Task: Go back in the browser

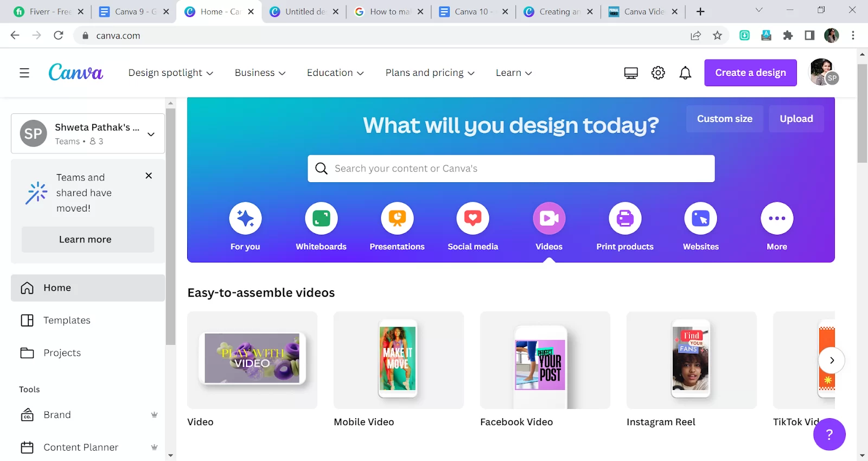Action: click(x=15, y=35)
